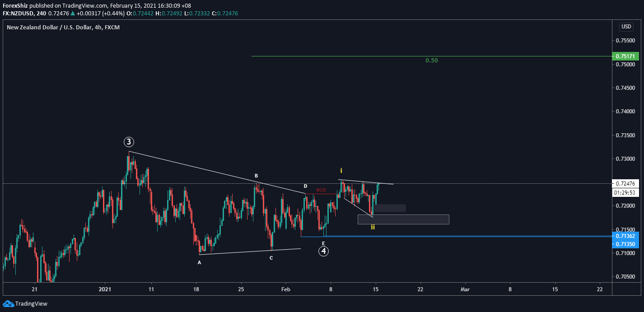Viewport: 644px width, 312px height.
Task: Click the Mar date on time axis
Action: [x=465, y=289]
